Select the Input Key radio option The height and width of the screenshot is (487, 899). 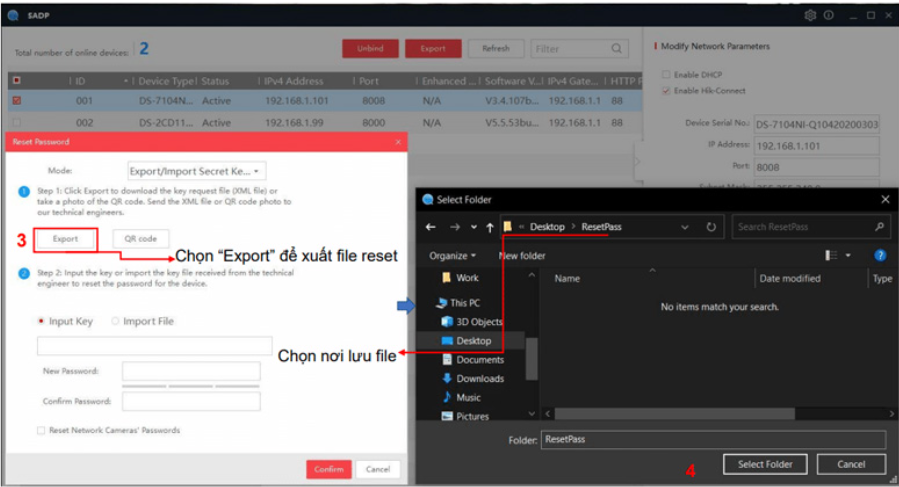tap(41, 321)
